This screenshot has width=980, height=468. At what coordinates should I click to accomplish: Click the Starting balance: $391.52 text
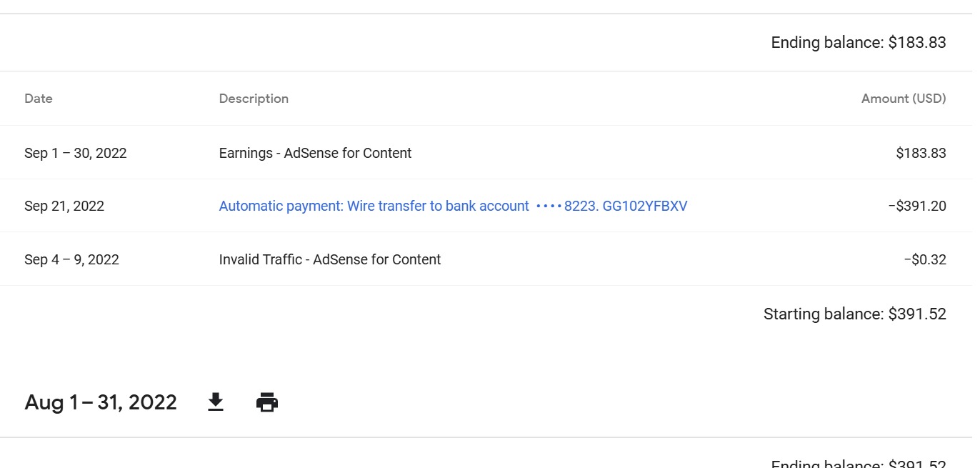855,314
